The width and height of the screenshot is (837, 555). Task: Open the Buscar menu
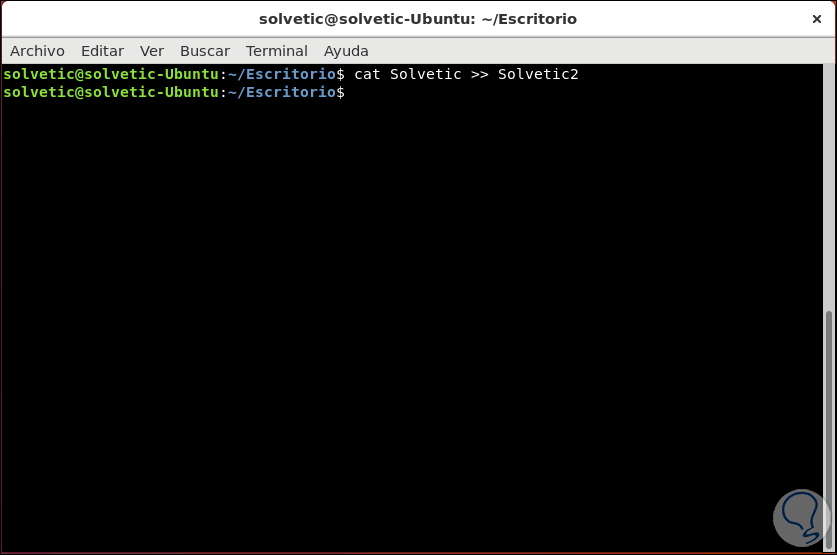click(204, 51)
